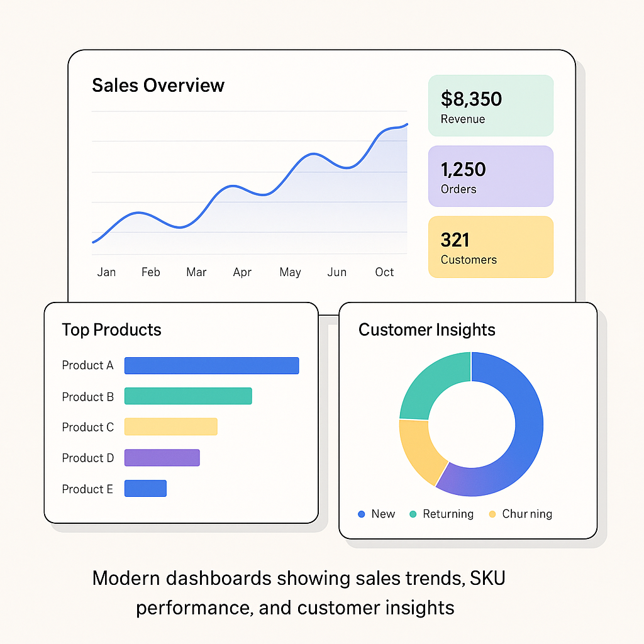Click the teal Returning legend dot
Image resolution: width=644 pixels, height=644 pixels.
413,514
